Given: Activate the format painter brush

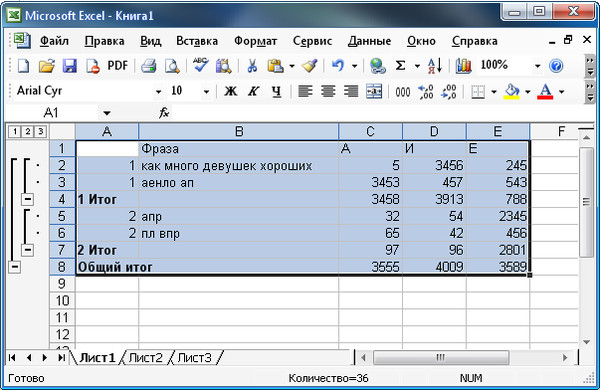Looking at the screenshot, I should (310, 66).
